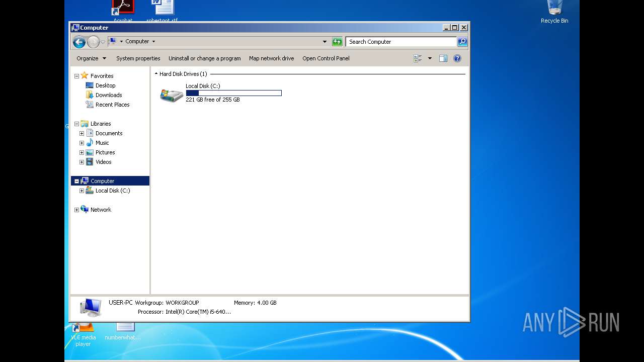Open view options dropdown arrow
This screenshot has height=362, width=644.
(x=430, y=58)
